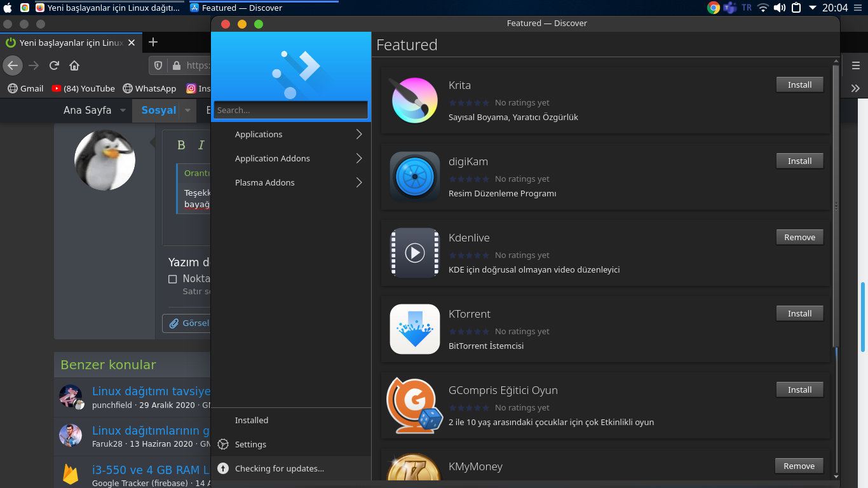This screenshot has width=868, height=488.
Task: Click the Chrome icon in the system tray
Action: tap(714, 8)
